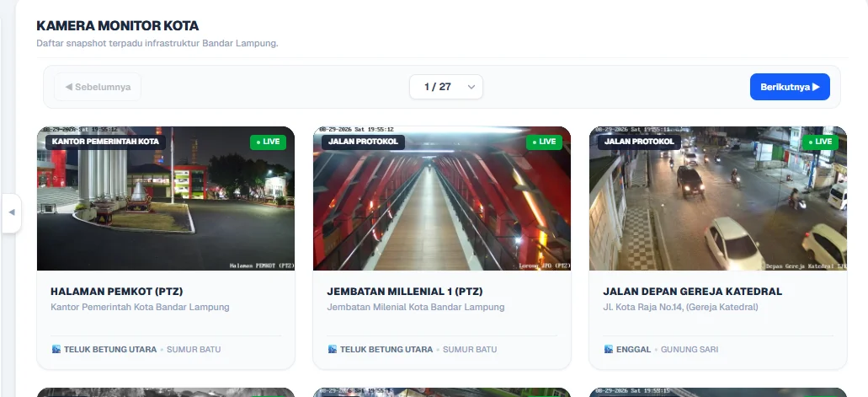
Task: Select SUMUR BATU on Jembatan Millenial card
Action: pos(470,350)
